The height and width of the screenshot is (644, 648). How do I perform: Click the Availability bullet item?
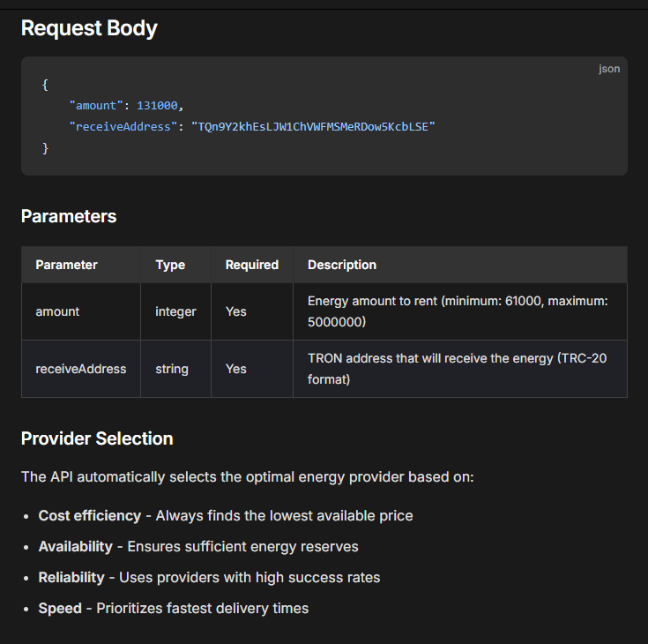pyautogui.click(x=198, y=547)
